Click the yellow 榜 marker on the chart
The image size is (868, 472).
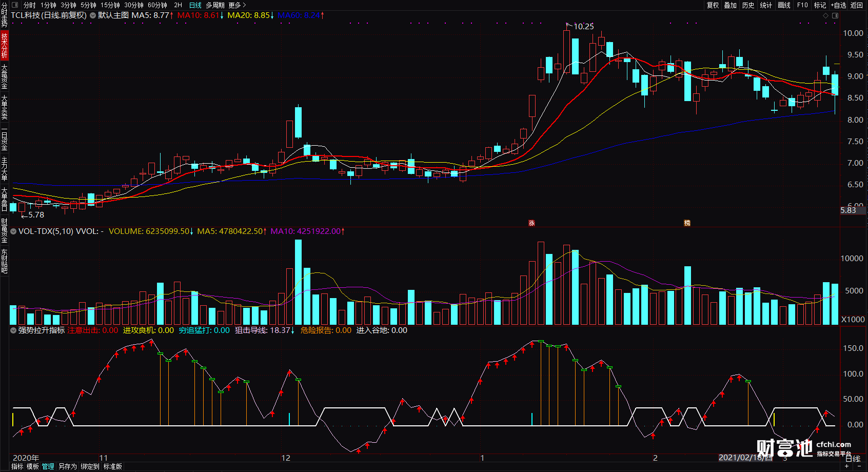tap(687, 223)
